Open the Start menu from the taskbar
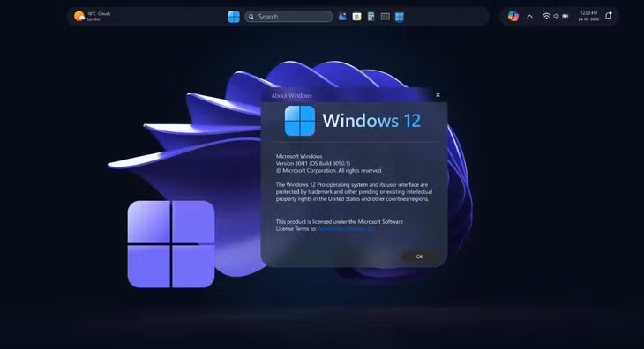The width and height of the screenshot is (644, 349). pos(234,17)
